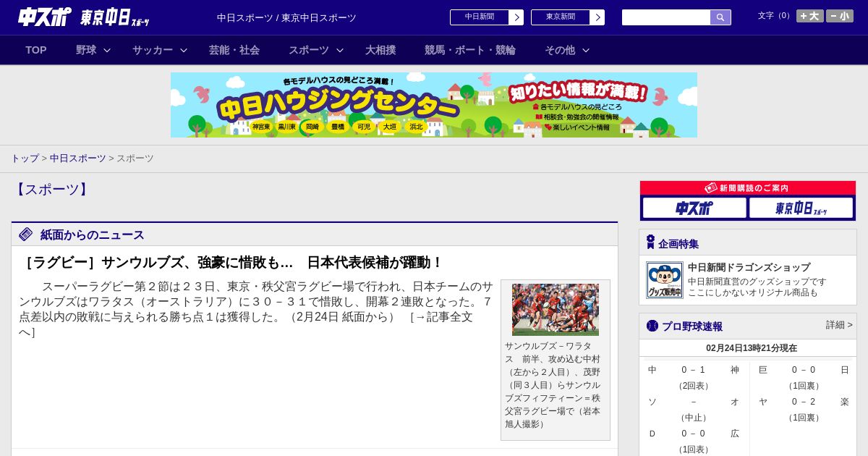Go to TOP in navigation bar

36,50
